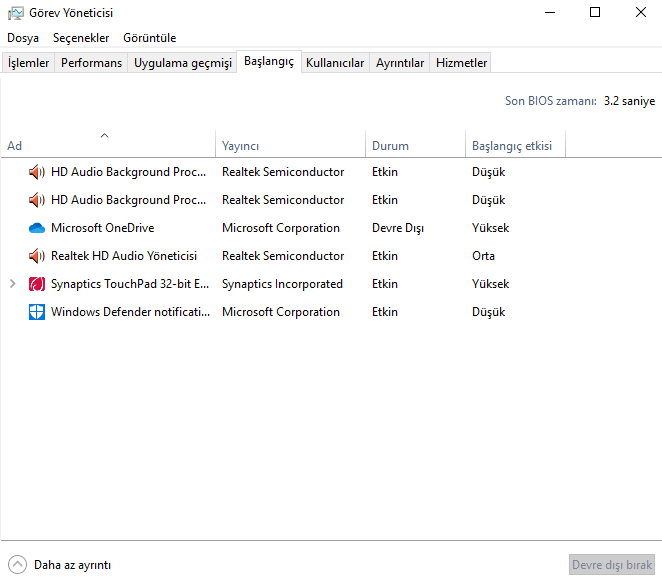Switch to the Hizmetler tab
This screenshot has height=587, width=662.
461,63
